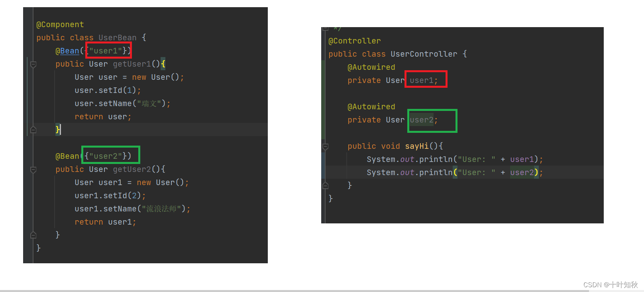Click 'System' in the println line ending with user1

pyautogui.click(x=381, y=160)
